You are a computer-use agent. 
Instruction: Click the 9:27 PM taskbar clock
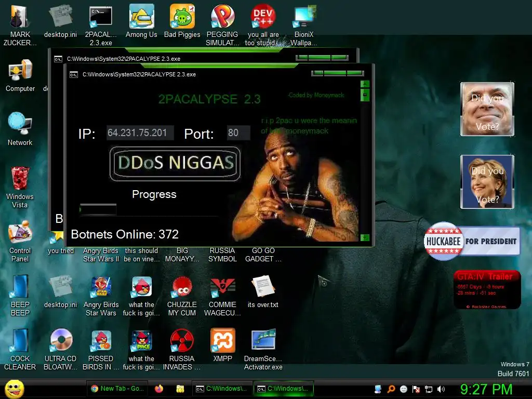click(486, 389)
